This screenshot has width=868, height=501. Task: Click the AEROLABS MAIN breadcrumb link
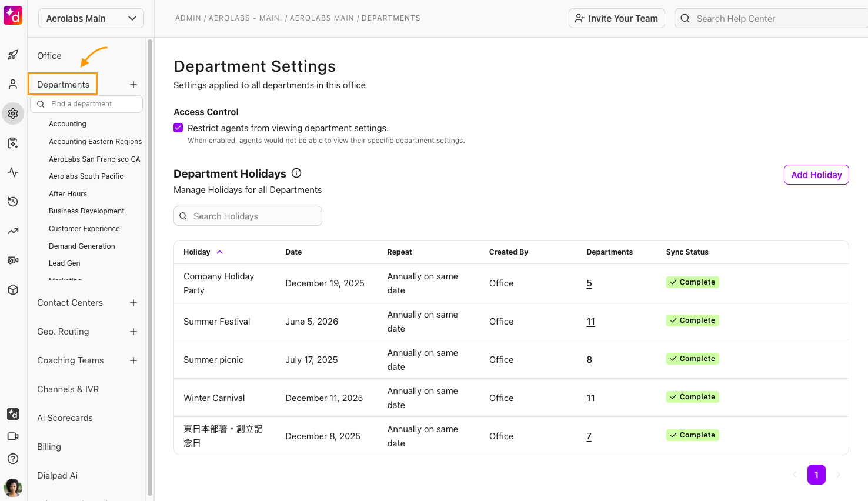322,18
